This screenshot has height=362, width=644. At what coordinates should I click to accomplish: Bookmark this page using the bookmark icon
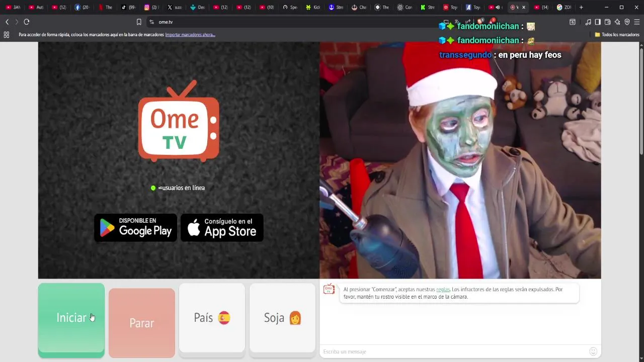coord(139,22)
